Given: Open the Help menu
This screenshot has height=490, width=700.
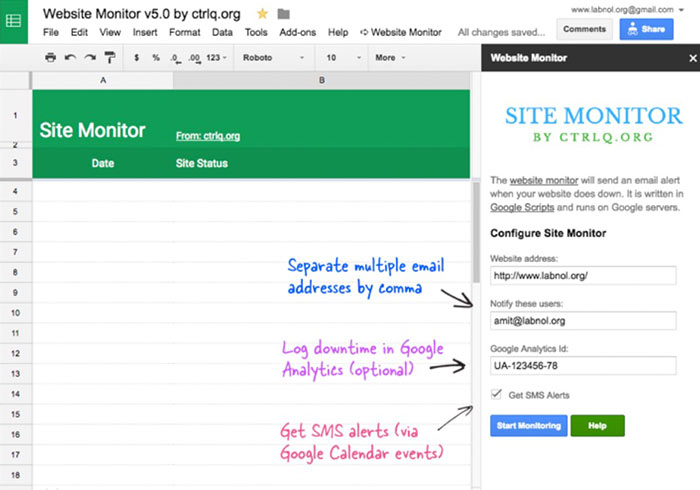Looking at the screenshot, I should pyautogui.click(x=338, y=32).
